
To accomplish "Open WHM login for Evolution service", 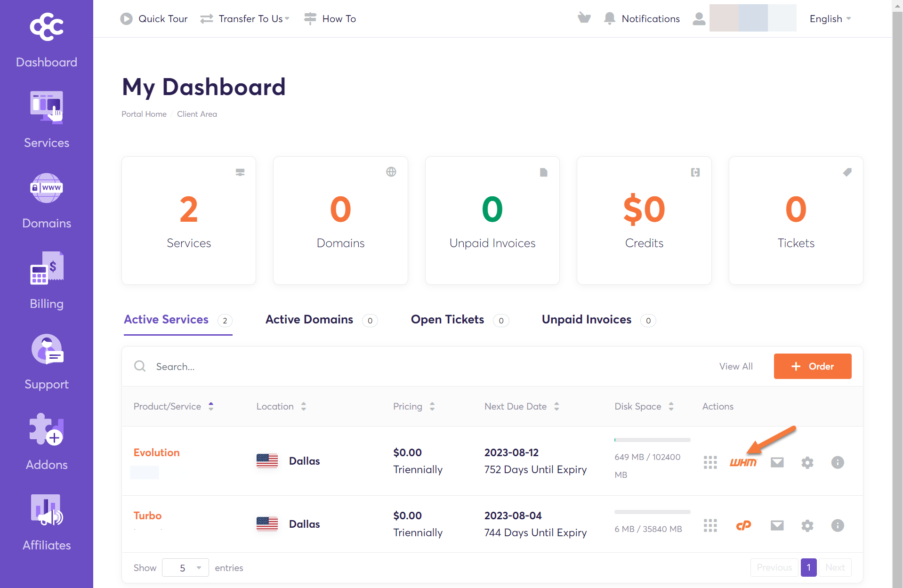I will (743, 462).
